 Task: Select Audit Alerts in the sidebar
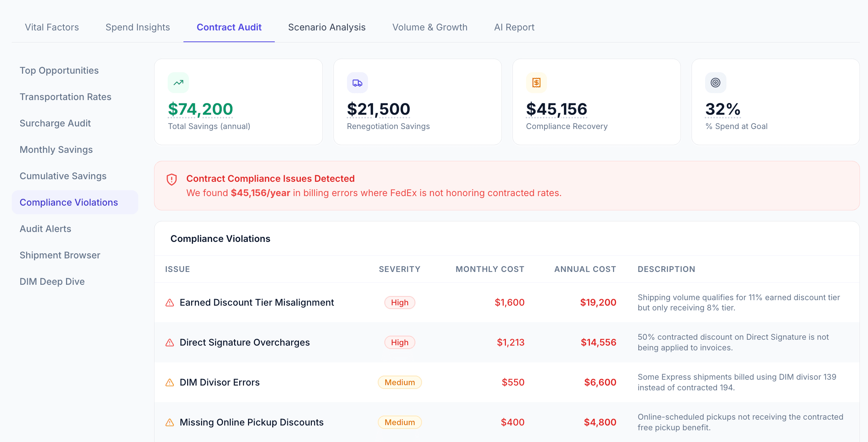pos(45,228)
